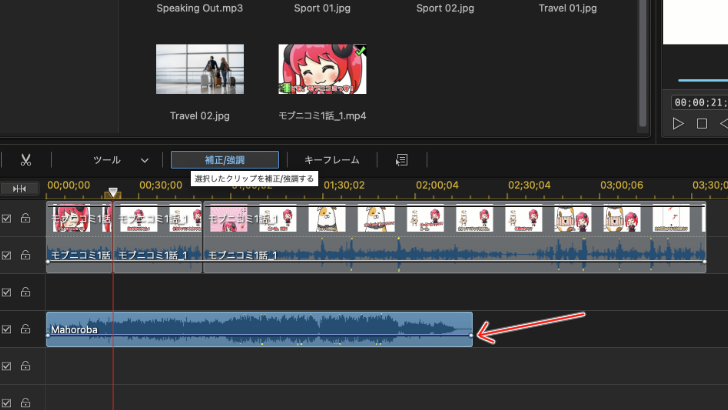The width and height of the screenshot is (728, 410).
Task: Click the stop button in preview
Action: pyautogui.click(x=702, y=124)
